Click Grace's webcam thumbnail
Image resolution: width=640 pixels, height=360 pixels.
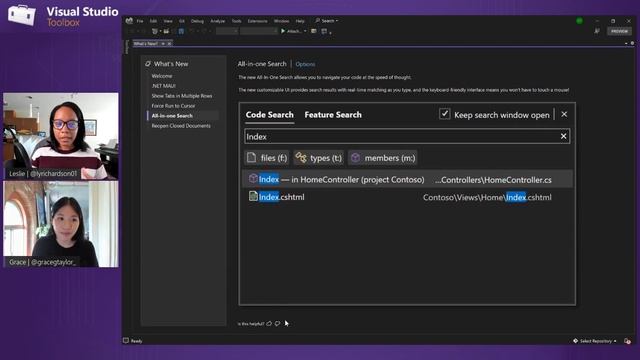pyautogui.click(x=61, y=224)
